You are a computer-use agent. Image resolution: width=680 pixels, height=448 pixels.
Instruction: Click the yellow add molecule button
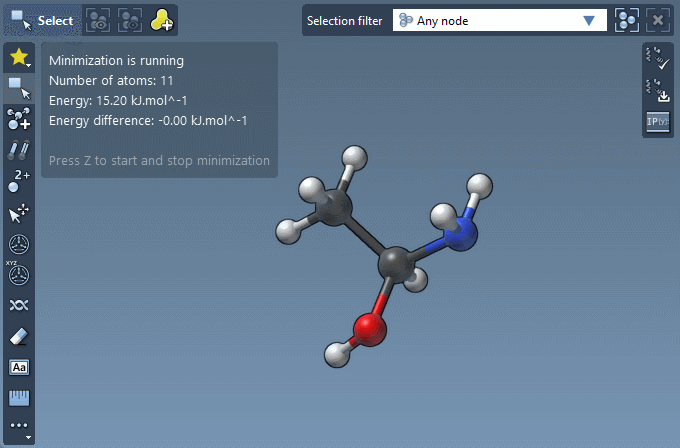[161, 20]
